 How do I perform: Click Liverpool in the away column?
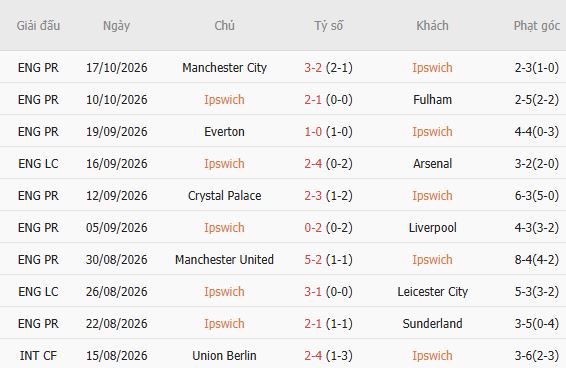(x=432, y=228)
